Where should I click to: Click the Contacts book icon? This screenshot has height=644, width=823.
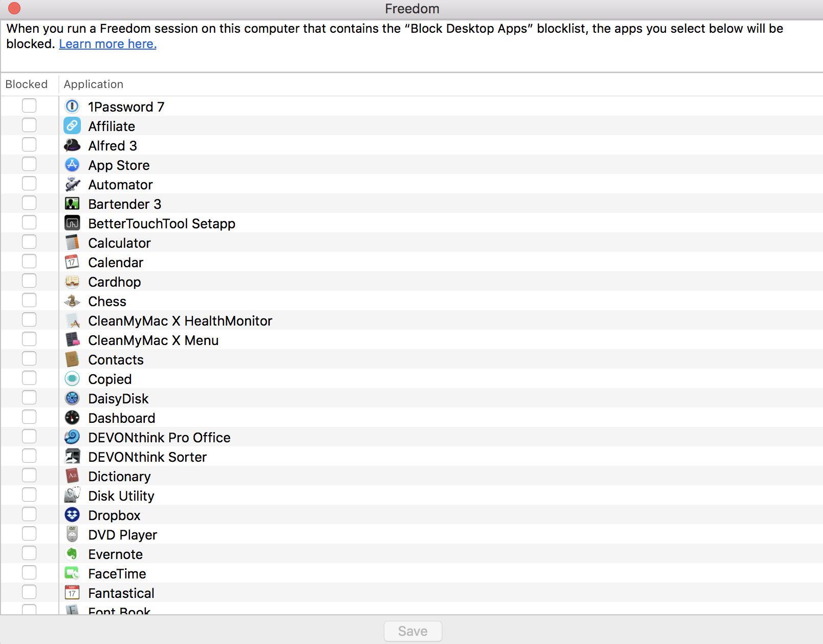click(72, 359)
